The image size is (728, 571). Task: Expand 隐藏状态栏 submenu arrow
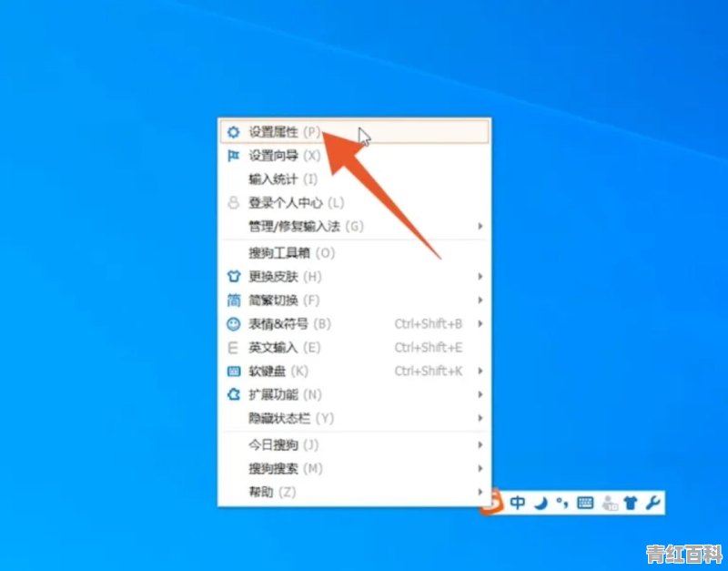tap(480, 418)
